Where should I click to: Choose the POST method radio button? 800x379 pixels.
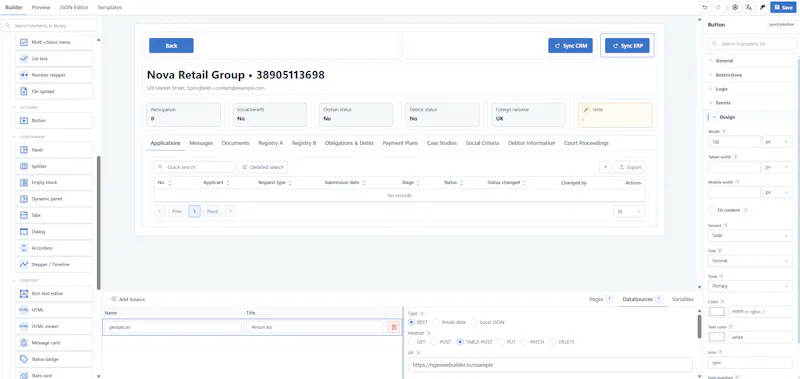coord(435,342)
